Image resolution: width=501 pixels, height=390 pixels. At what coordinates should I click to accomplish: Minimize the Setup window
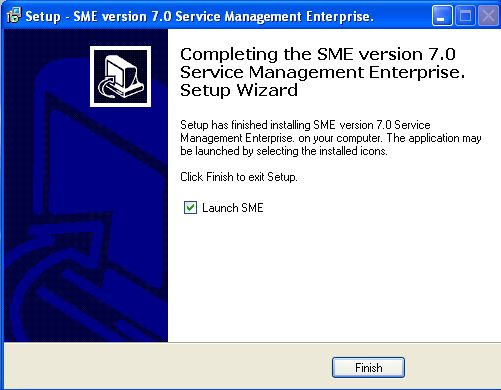tap(442, 16)
